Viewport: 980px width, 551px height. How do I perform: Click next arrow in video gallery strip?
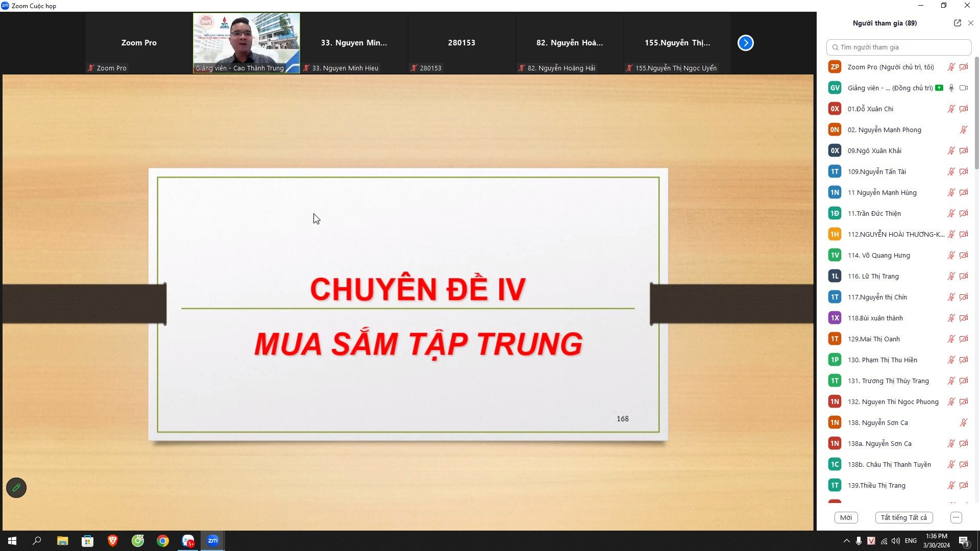pyautogui.click(x=745, y=43)
